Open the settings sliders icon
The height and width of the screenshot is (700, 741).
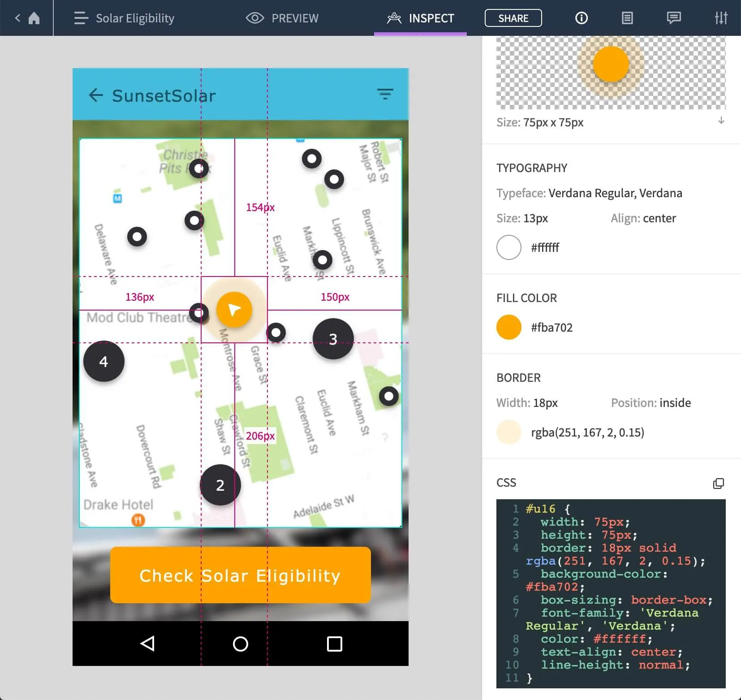click(721, 18)
